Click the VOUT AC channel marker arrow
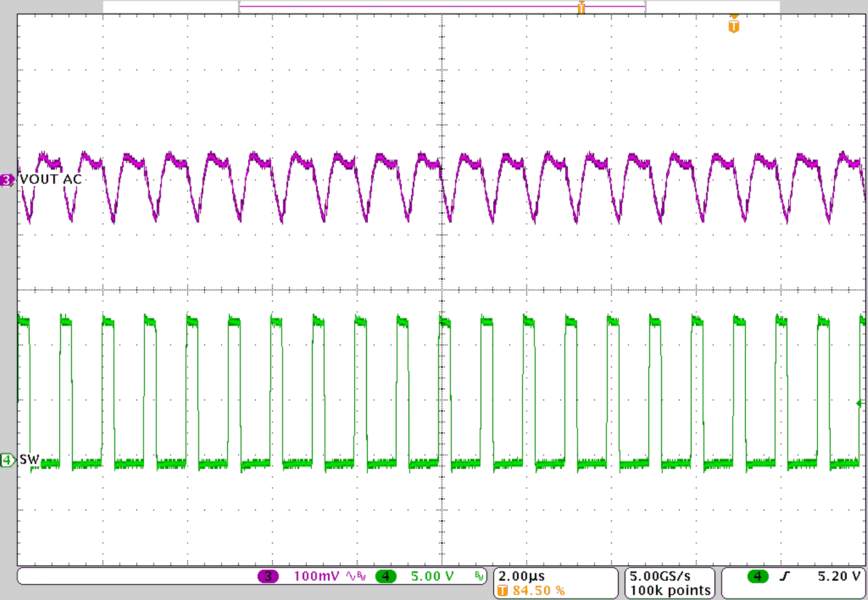 point(5,180)
